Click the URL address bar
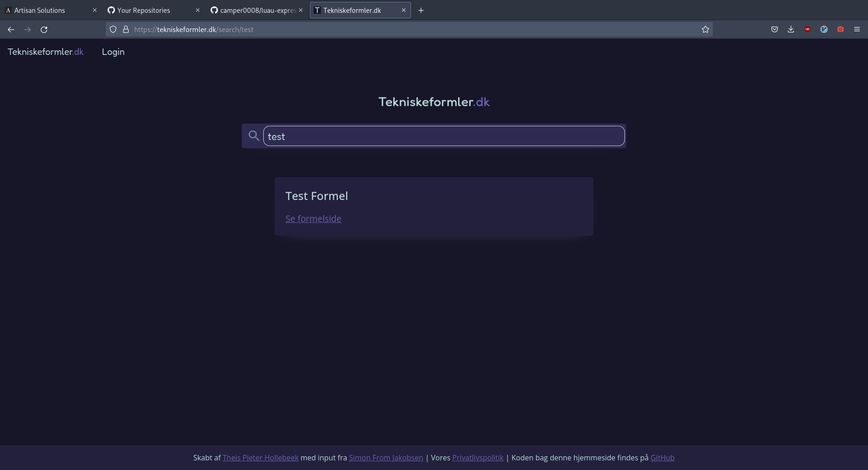The image size is (868, 470). [x=412, y=30]
